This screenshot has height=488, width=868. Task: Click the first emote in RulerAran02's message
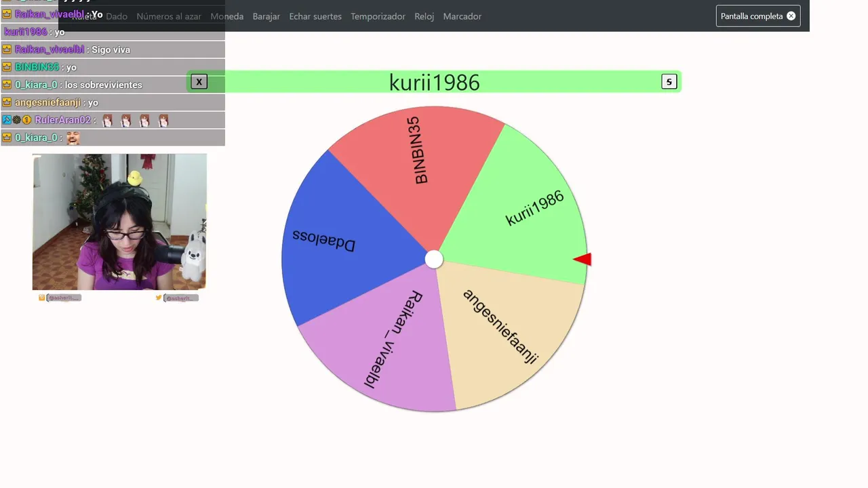[107, 121]
